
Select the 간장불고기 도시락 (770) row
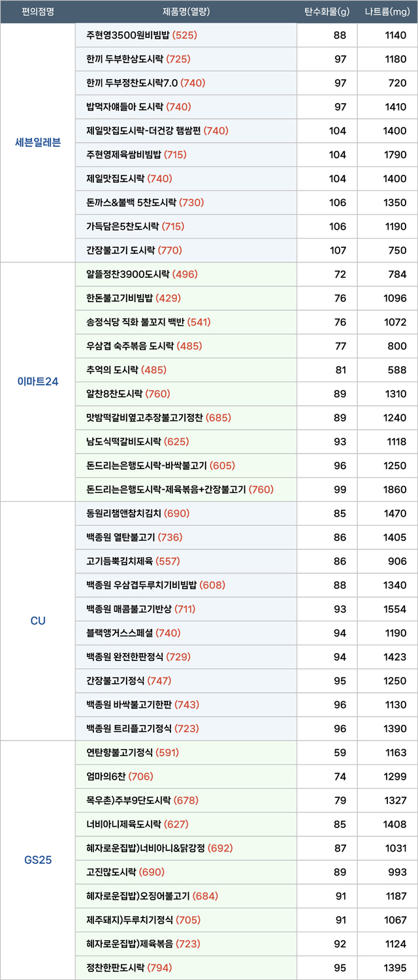click(134, 251)
